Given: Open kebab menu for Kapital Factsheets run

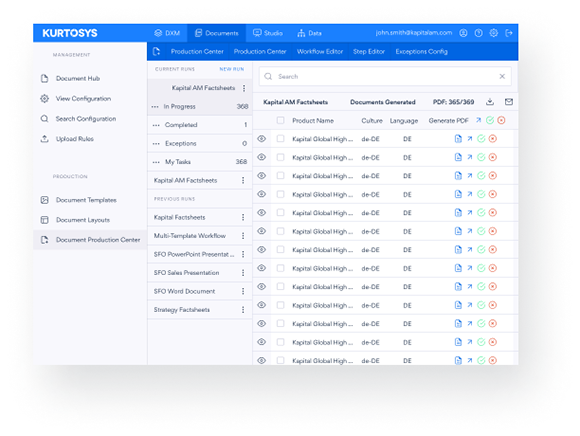Looking at the screenshot, I should tap(243, 217).
